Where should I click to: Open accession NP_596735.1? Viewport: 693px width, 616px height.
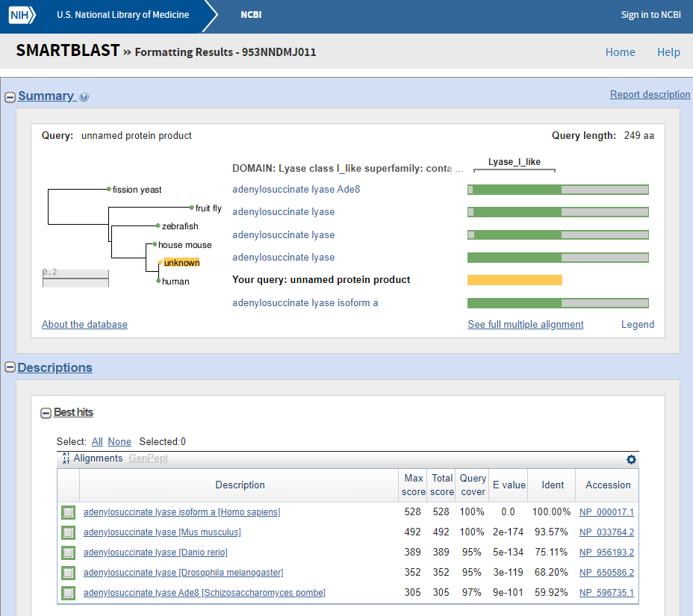tap(606, 593)
